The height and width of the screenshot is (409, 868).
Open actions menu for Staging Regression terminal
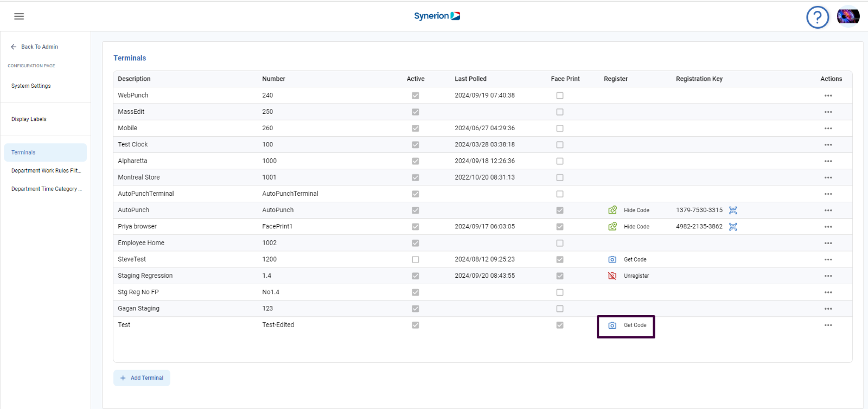(828, 276)
